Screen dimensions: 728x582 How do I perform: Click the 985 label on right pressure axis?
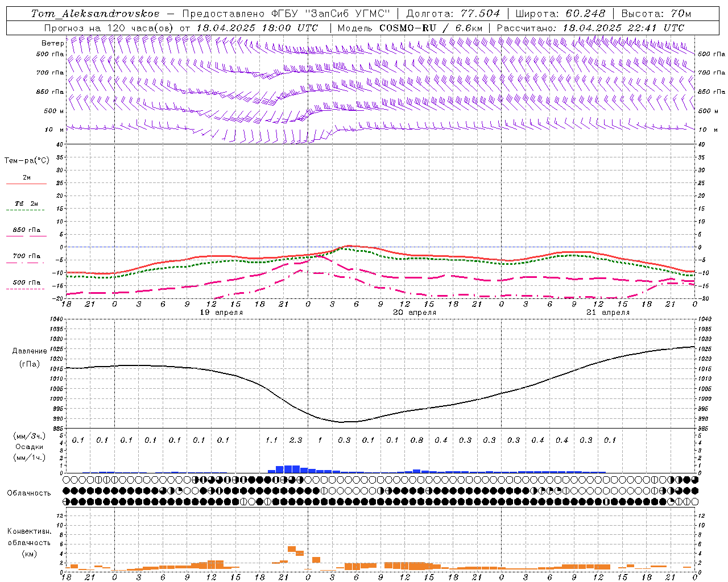click(x=705, y=429)
